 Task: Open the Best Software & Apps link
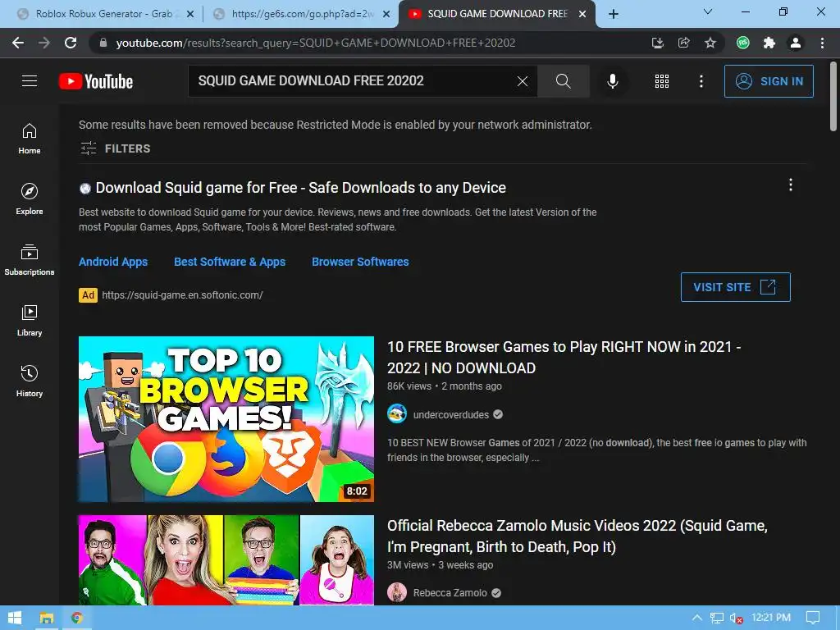pos(230,262)
